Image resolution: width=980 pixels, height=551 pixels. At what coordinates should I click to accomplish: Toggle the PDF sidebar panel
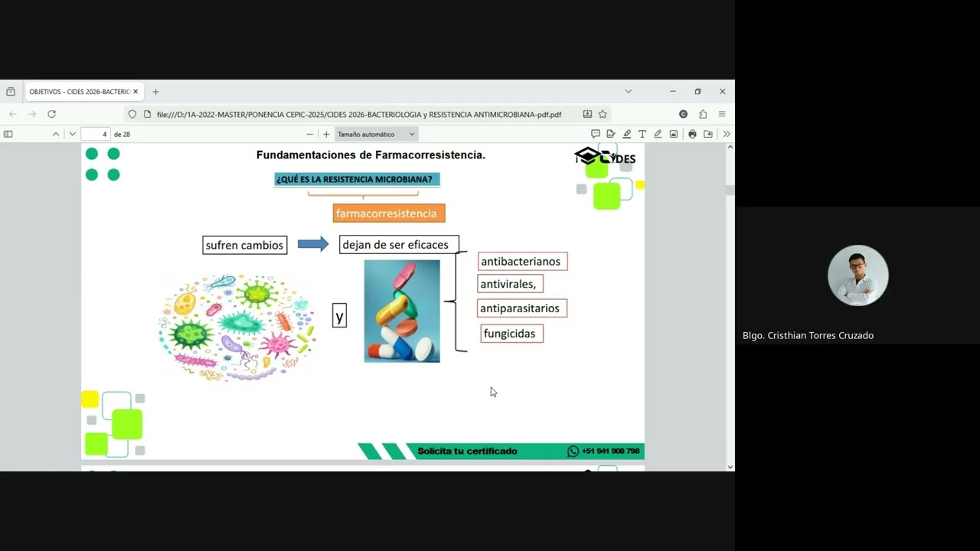[8, 134]
